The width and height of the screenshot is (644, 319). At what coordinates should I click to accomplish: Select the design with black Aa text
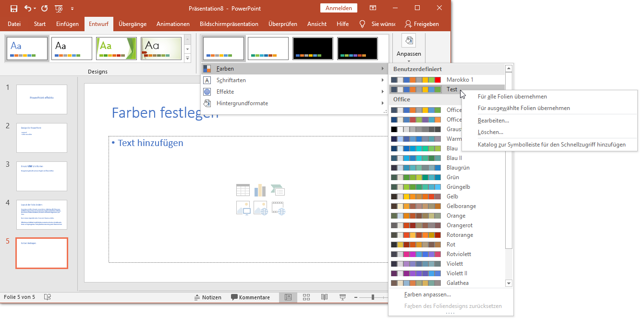point(72,49)
